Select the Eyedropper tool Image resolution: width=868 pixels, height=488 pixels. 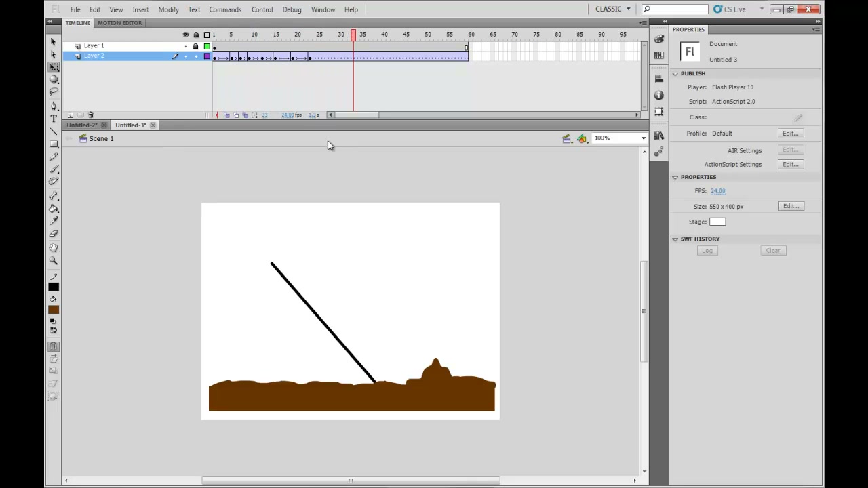click(x=54, y=221)
